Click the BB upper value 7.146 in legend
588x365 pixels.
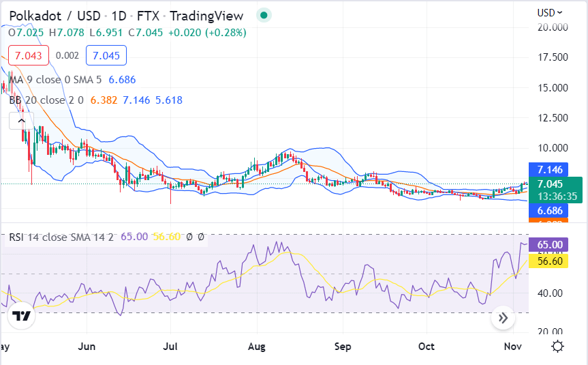(x=136, y=100)
